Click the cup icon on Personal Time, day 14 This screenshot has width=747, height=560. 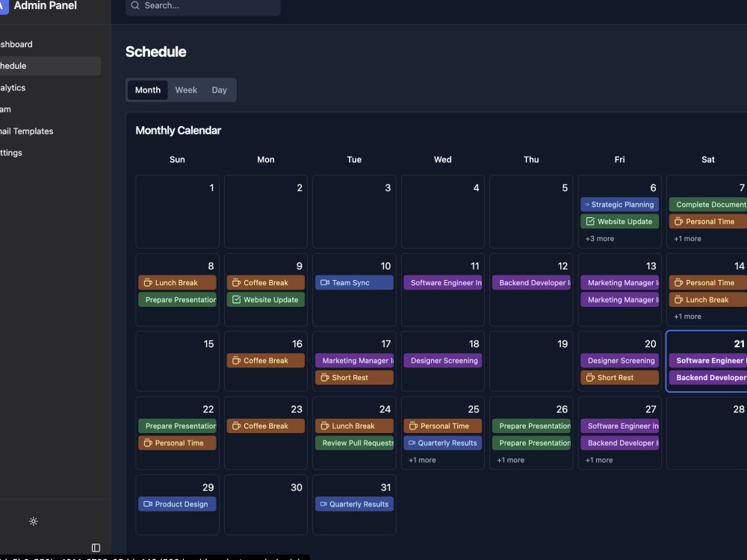(x=679, y=282)
